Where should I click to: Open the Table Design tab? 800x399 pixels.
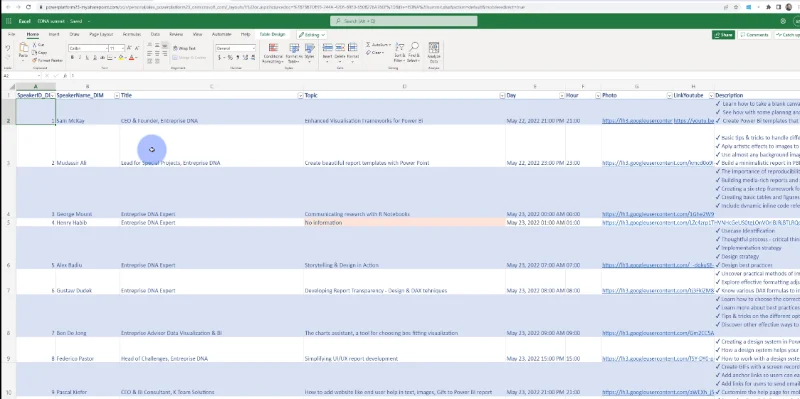click(x=272, y=35)
